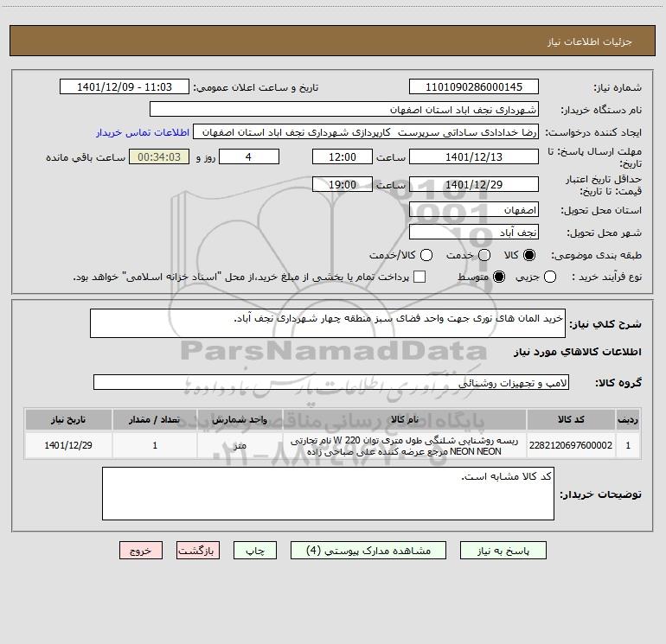Choose the جزیی purchase type radio

[550, 277]
